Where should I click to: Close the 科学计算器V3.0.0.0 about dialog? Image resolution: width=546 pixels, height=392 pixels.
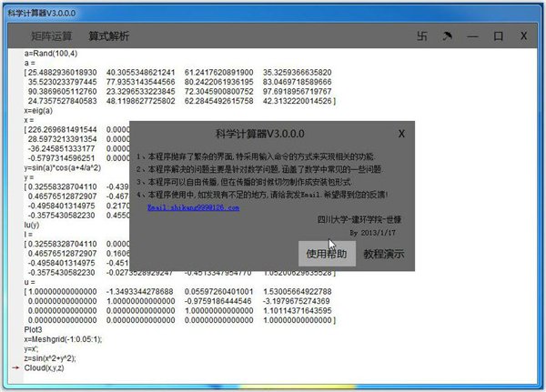pyautogui.click(x=401, y=134)
